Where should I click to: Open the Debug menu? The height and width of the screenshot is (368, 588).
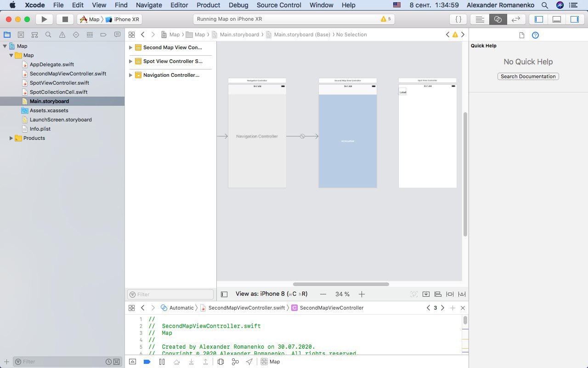[x=238, y=5]
